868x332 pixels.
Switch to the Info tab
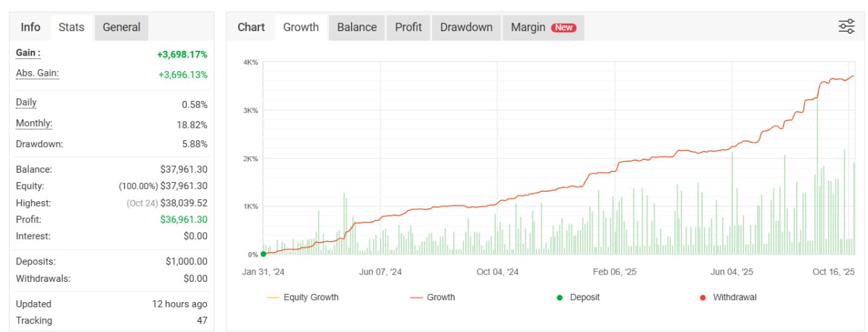pos(31,28)
